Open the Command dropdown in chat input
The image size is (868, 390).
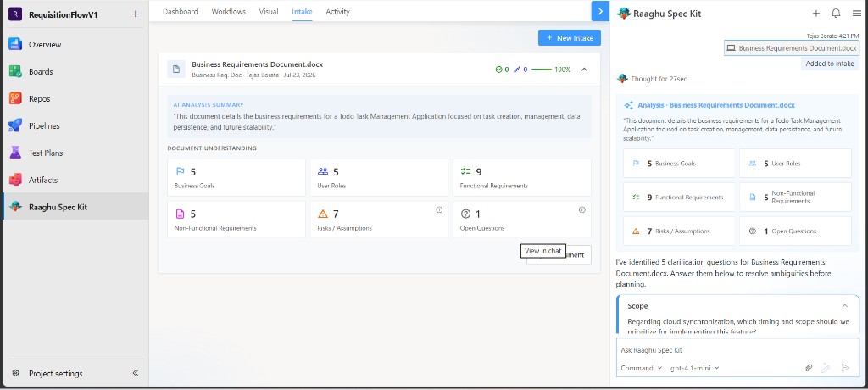point(641,368)
